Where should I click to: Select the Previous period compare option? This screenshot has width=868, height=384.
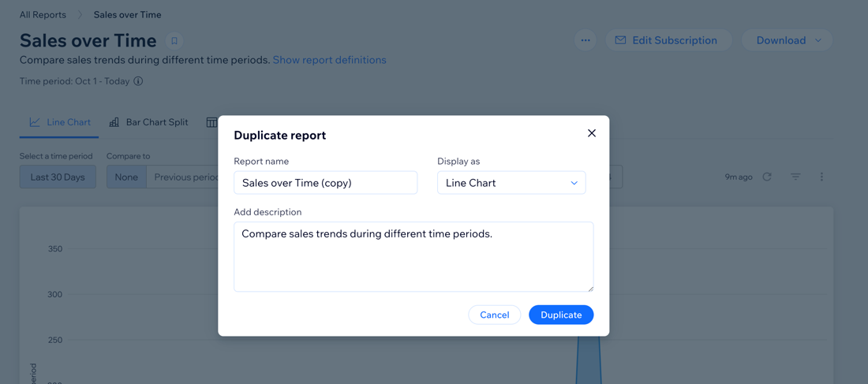183,177
